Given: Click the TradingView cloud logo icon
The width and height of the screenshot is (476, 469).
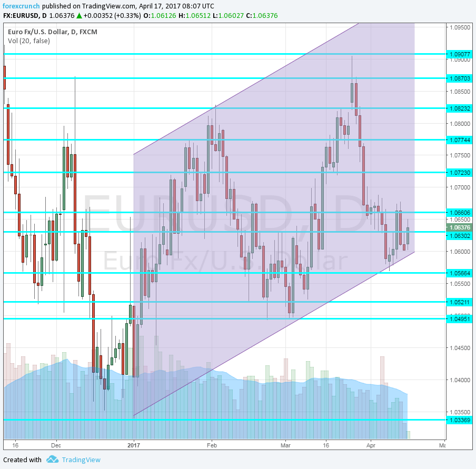Looking at the screenshot, I should click(x=52, y=460).
